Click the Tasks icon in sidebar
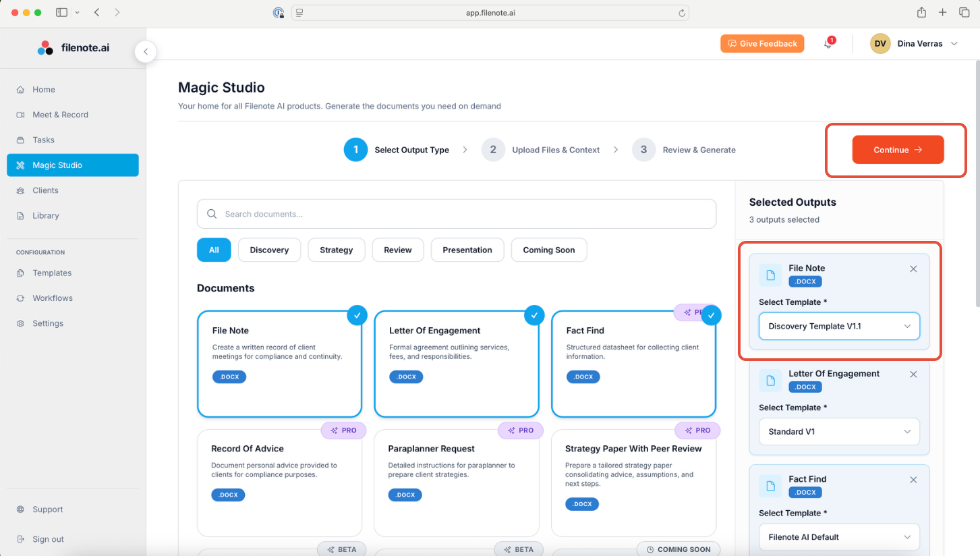 click(x=20, y=140)
